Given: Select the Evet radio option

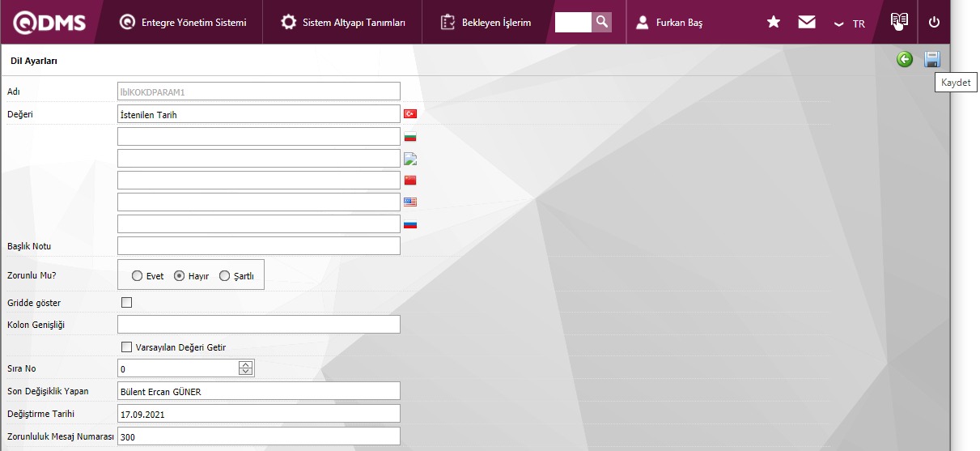Looking at the screenshot, I should pos(137,276).
